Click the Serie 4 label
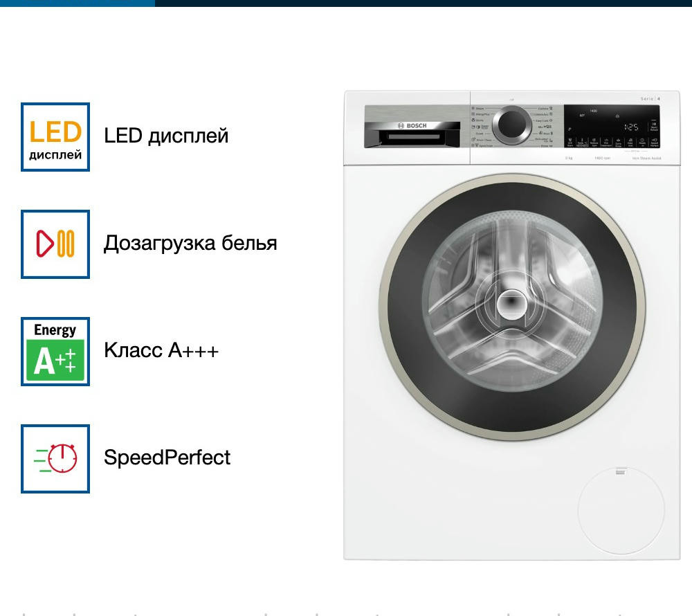Screen dimensions: 692x616 coord(650,98)
